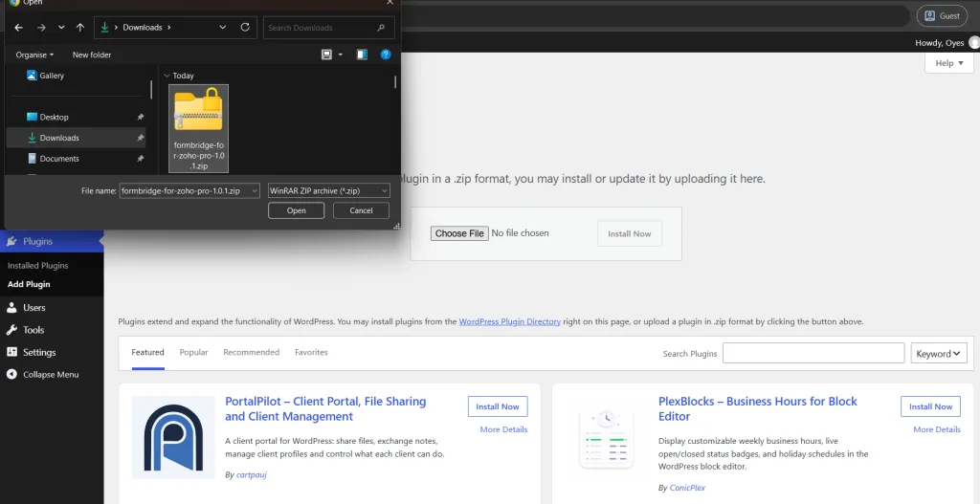Open recent locations chevron in dialog
Image resolution: width=980 pixels, height=504 pixels.
tap(61, 28)
